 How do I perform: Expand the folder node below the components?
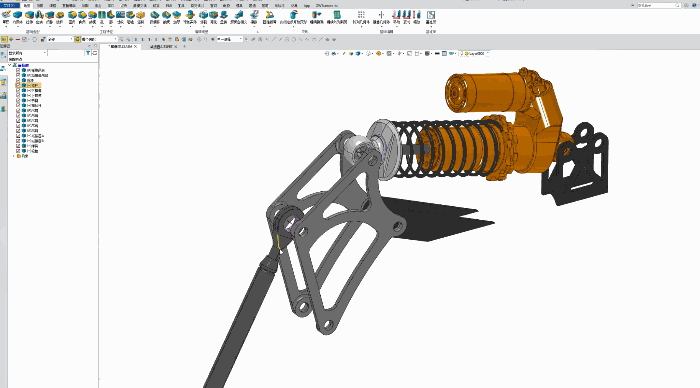click(14, 156)
